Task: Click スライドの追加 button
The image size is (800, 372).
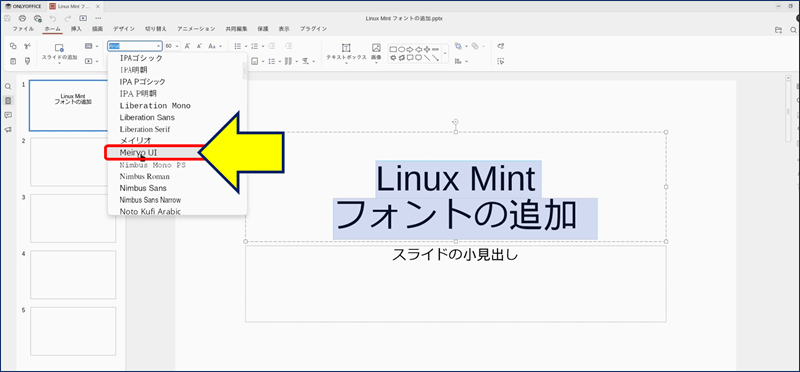Action: click(59, 53)
